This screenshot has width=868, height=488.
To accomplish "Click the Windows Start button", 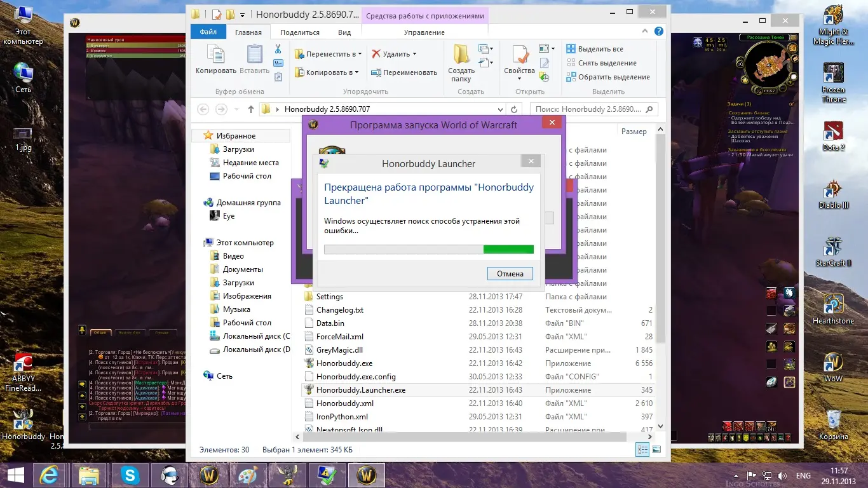I will [15, 475].
